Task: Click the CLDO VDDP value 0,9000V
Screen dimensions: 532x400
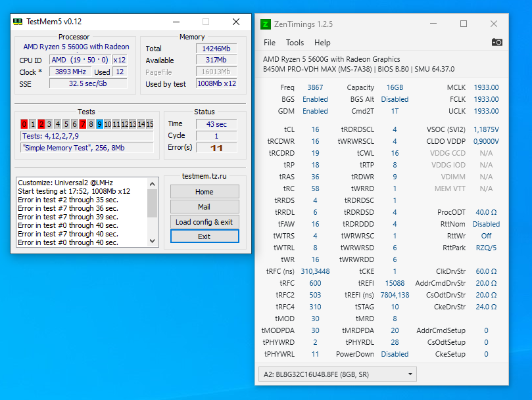Action: (x=486, y=141)
